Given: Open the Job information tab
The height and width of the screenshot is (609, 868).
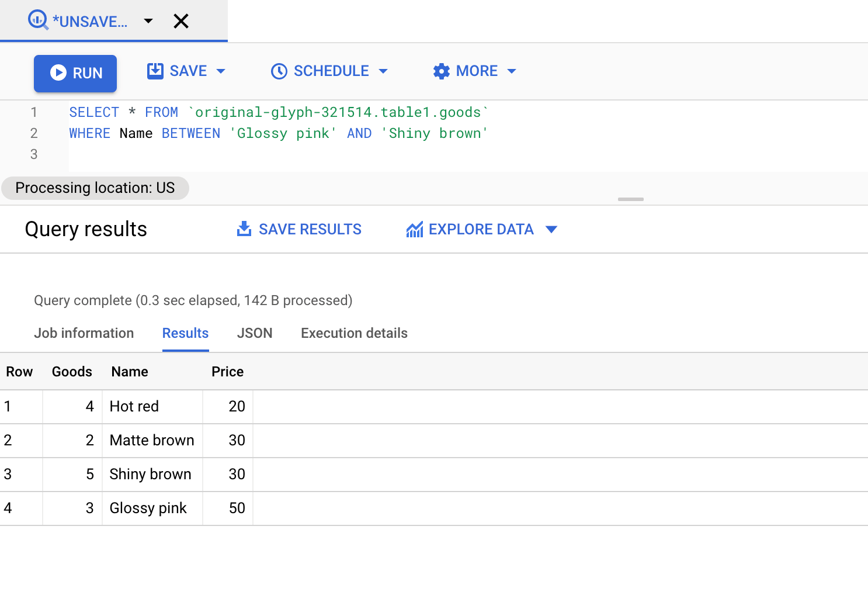Looking at the screenshot, I should [84, 333].
